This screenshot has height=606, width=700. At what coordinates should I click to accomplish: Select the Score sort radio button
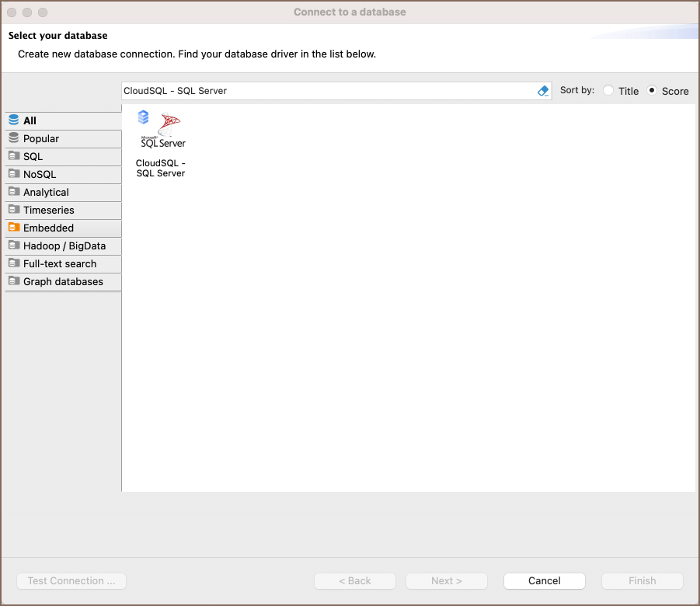(651, 90)
